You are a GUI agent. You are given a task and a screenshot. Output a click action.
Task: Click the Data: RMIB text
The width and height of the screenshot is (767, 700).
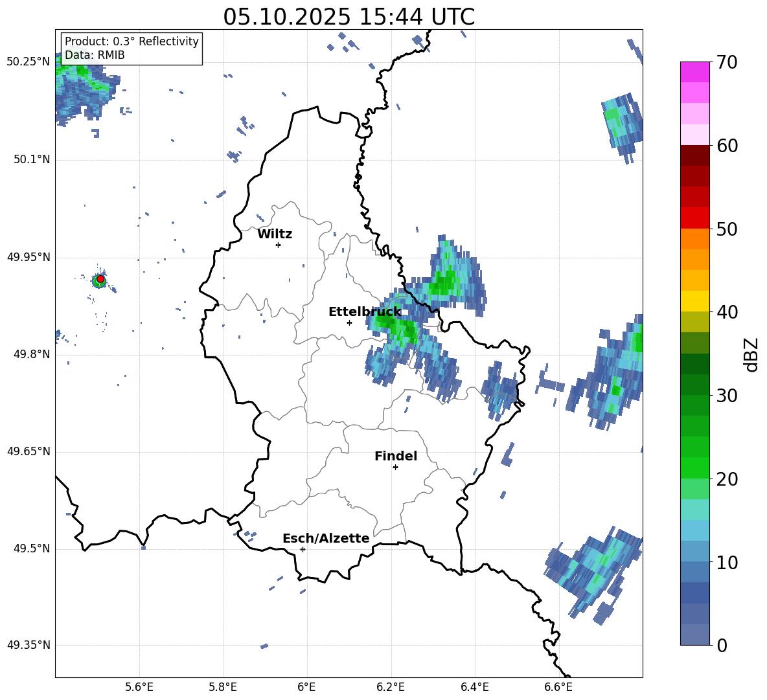click(x=95, y=55)
